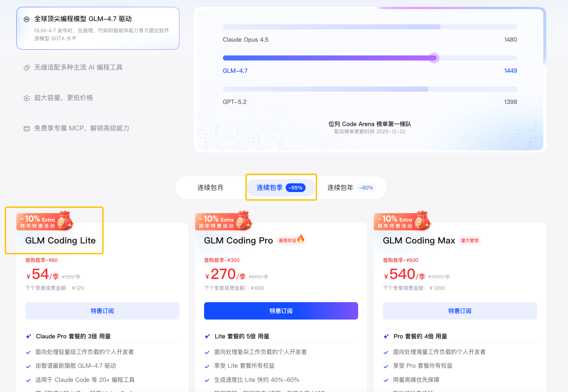
Task: Click the ¥540/季 price
Action: click(x=405, y=275)
